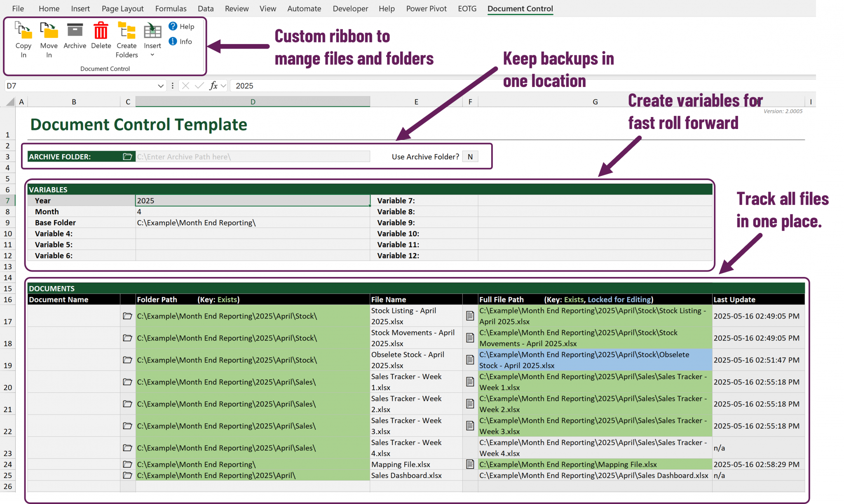Click the Cancel X in the formula bar
Viewport: 844px width, 504px height.
186,86
